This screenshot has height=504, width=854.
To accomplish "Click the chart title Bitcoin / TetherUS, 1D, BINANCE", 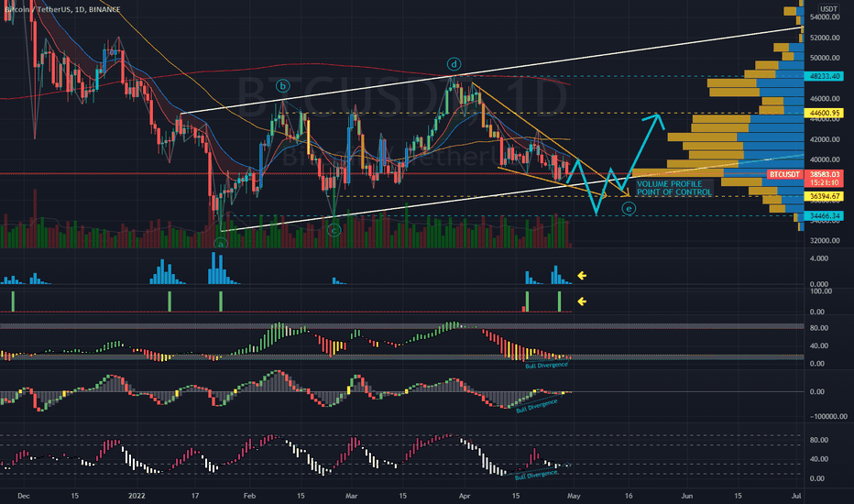I will [62, 9].
